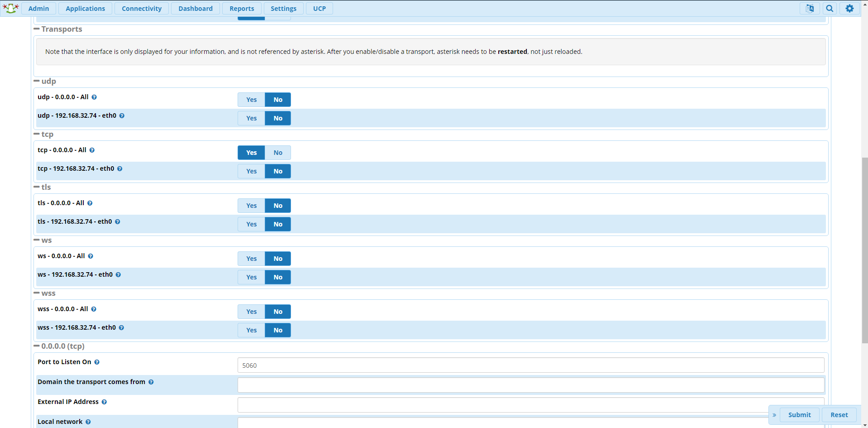
Task: Show help for Domain the transport comes from
Action: [x=151, y=382]
